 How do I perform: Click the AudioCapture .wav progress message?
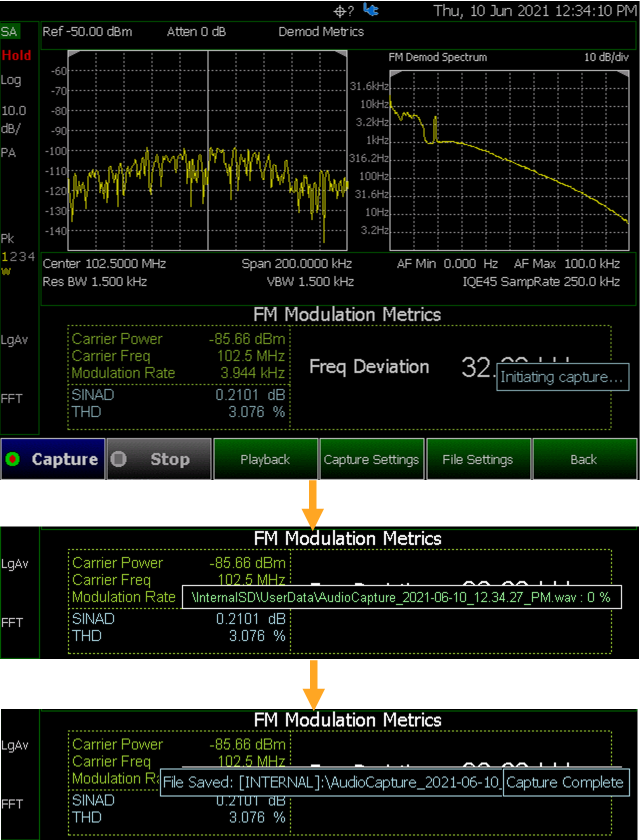coord(401,597)
